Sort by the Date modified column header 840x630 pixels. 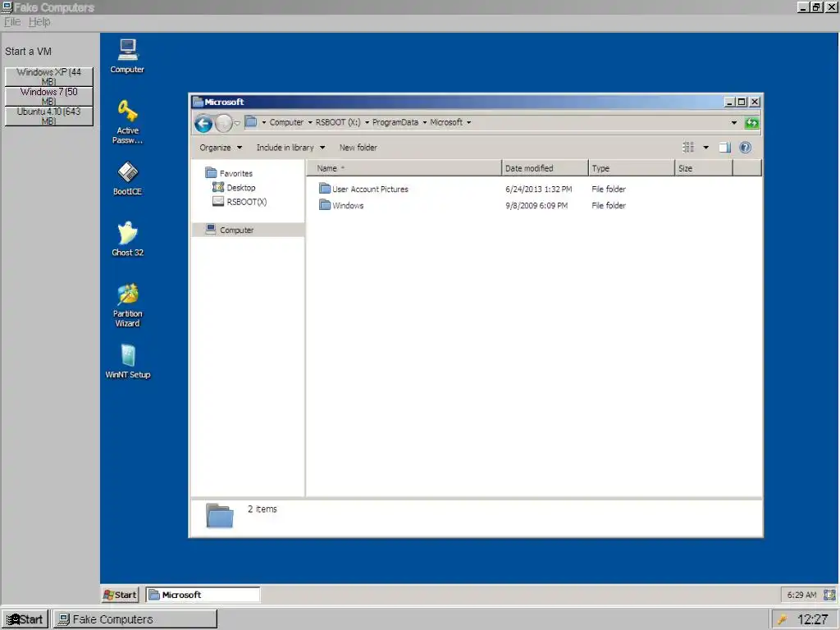click(545, 168)
